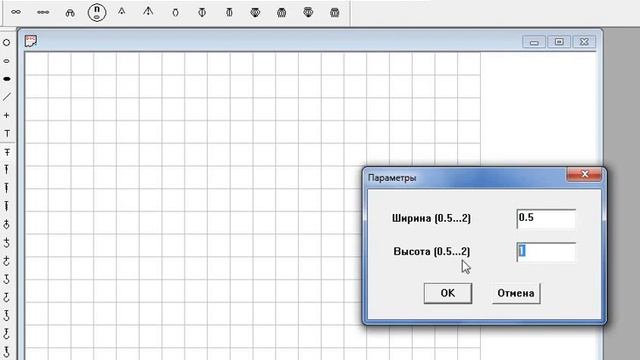The width and height of the screenshot is (640, 360).
Task: Click the circled n chain symbol
Action: (x=97, y=12)
